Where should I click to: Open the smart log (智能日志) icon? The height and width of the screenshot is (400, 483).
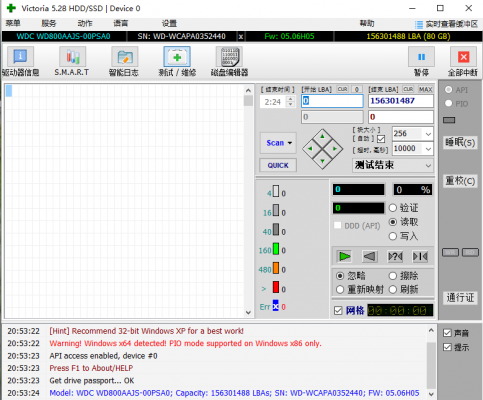[x=125, y=56]
